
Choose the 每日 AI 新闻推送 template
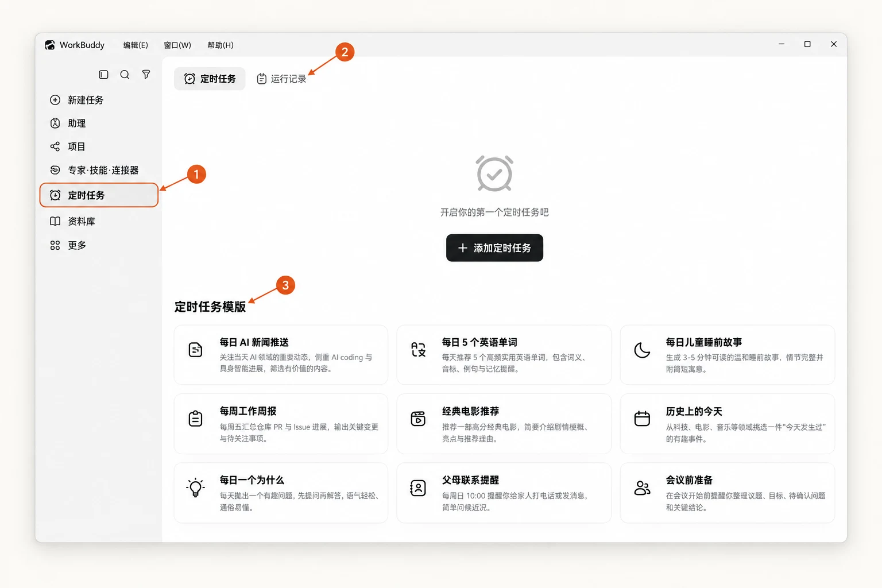281,355
